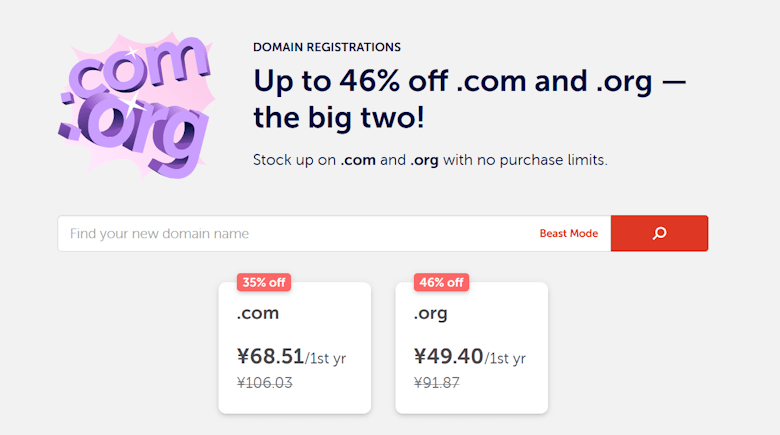Screen dimensions: 780x435
Task: Click '/1st yr' beside the ¥68.51 price
Action: coord(326,359)
